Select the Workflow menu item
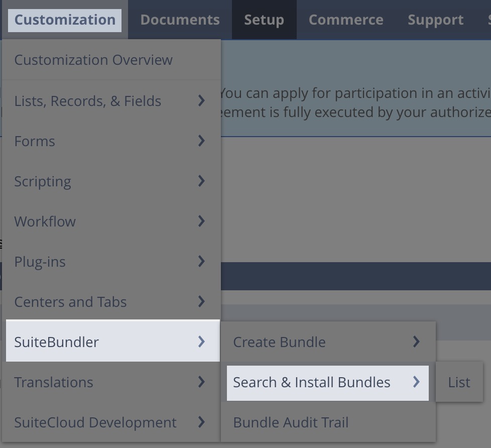 click(111, 221)
